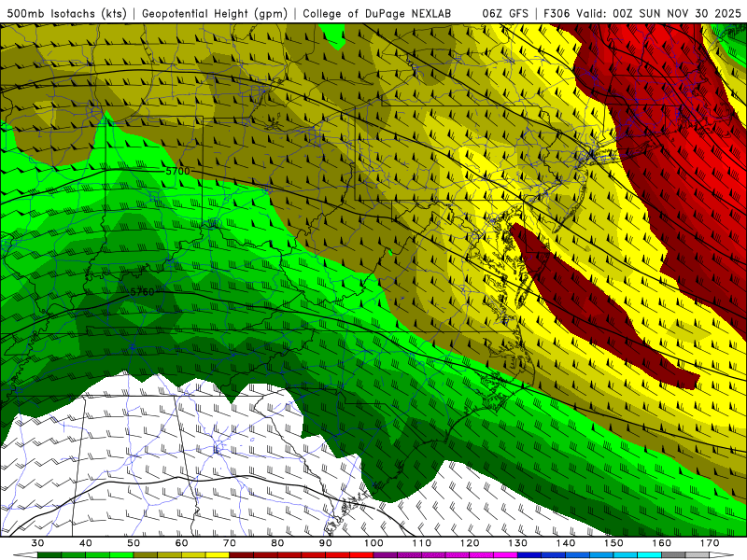Click the bright magenta swatch ending at 130 kts

coord(505,554)
